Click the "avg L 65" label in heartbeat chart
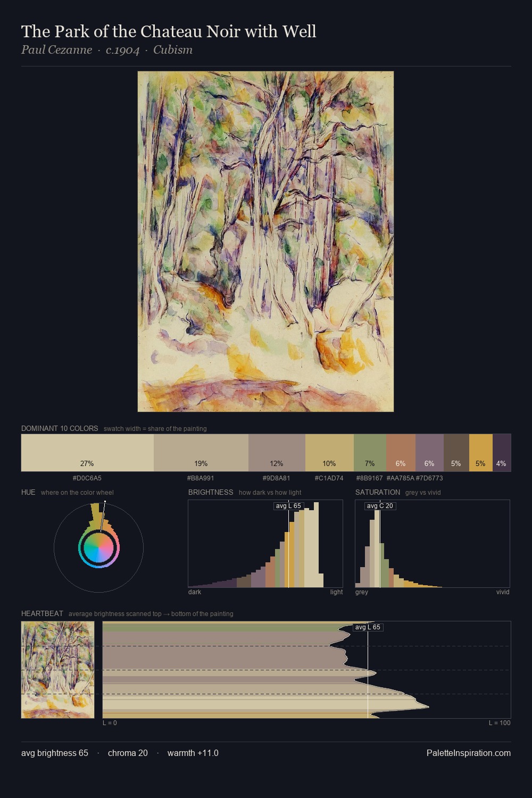 coord(368,627)
